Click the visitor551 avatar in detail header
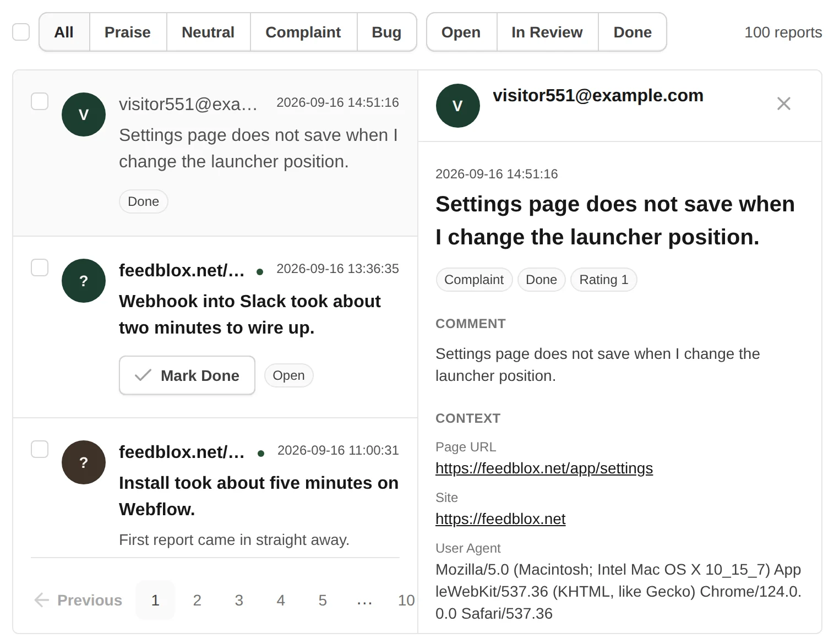The image size is (834, 644). coord(457,106)
